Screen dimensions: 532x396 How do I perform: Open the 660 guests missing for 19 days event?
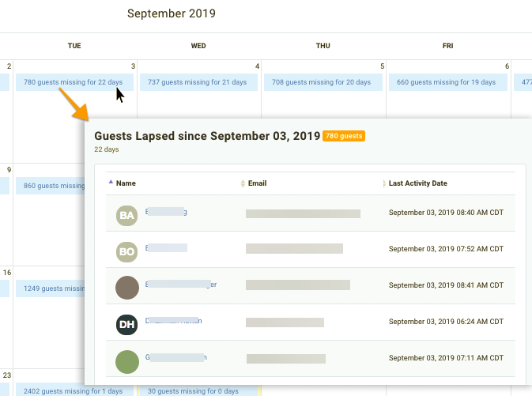click(447, 82)
